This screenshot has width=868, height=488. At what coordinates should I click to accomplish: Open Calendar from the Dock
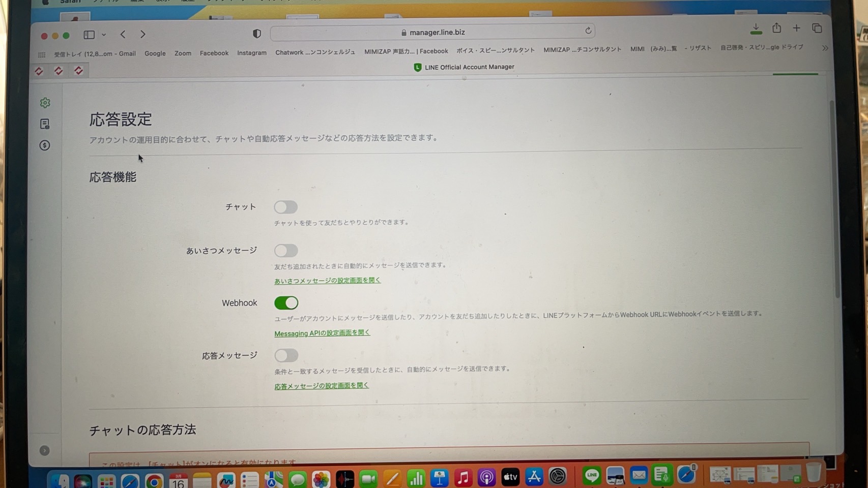(178, 481)
